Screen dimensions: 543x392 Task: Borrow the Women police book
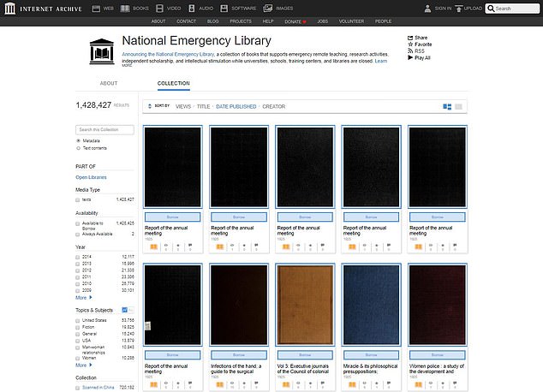coord(438,355)
